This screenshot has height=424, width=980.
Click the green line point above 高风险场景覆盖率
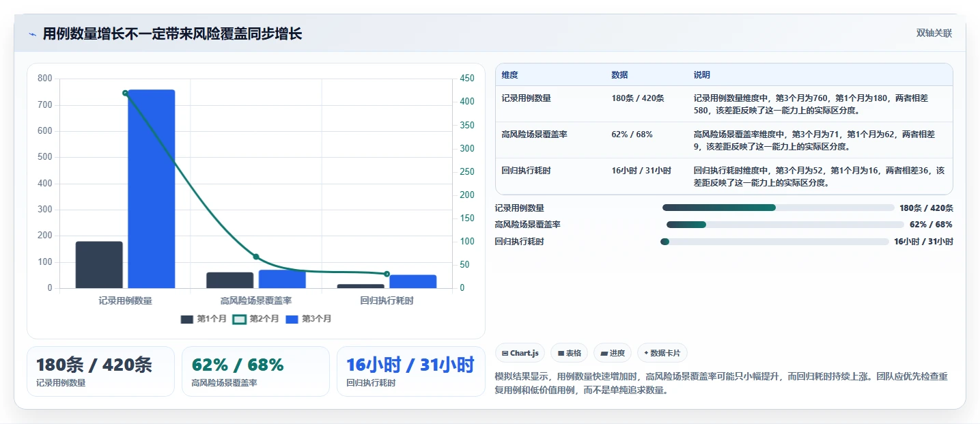tap(256, 257)
